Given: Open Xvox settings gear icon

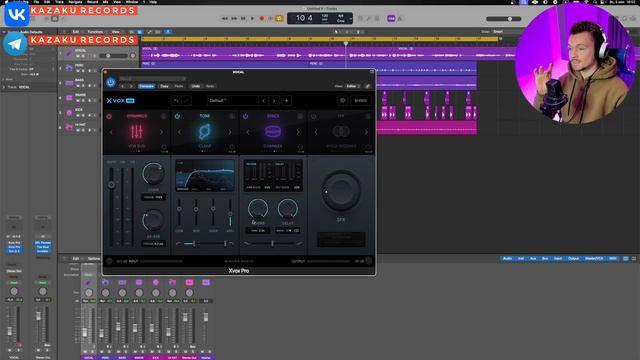Looking at the screenshot, I should (x=342, y=100).
